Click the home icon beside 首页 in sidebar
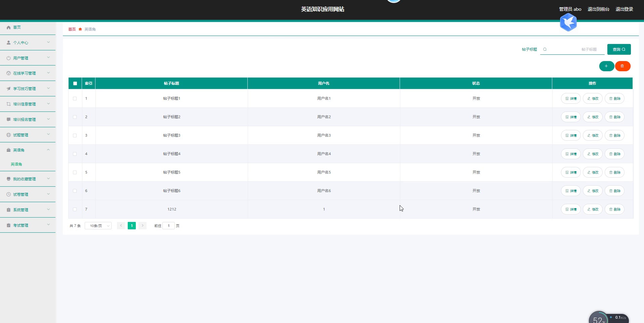Screen dimensions: 644x323 8,28
